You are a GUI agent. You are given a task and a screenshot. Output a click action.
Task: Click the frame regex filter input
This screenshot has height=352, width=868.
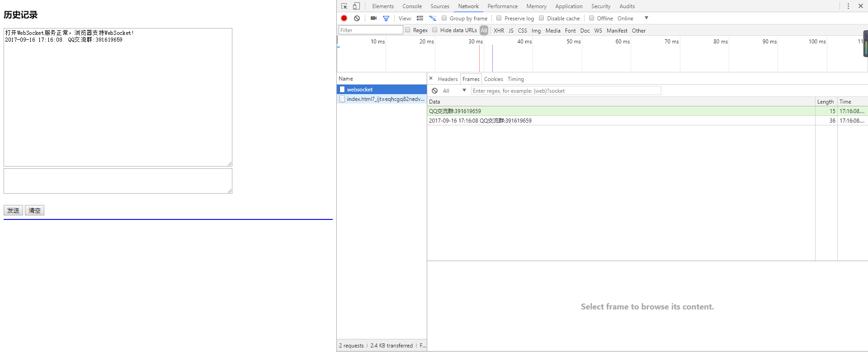tap(566, 91)
